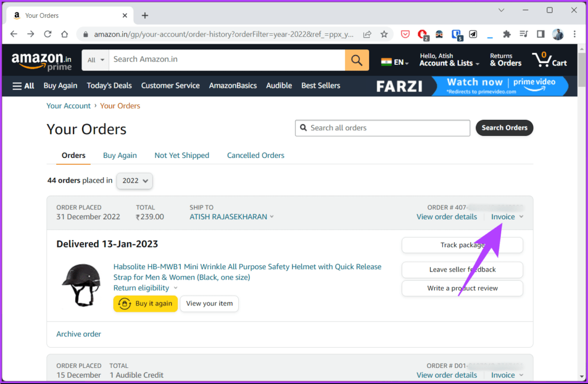Click the browser forward arrow
Viewport: 588px width, 384px height.
pyautogui.click(x=31, y=34)
